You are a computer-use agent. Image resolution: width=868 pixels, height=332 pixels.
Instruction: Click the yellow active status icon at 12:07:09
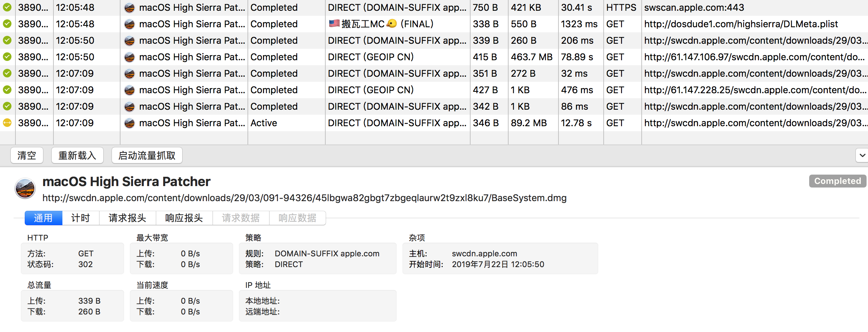click(x=7, y=123)
